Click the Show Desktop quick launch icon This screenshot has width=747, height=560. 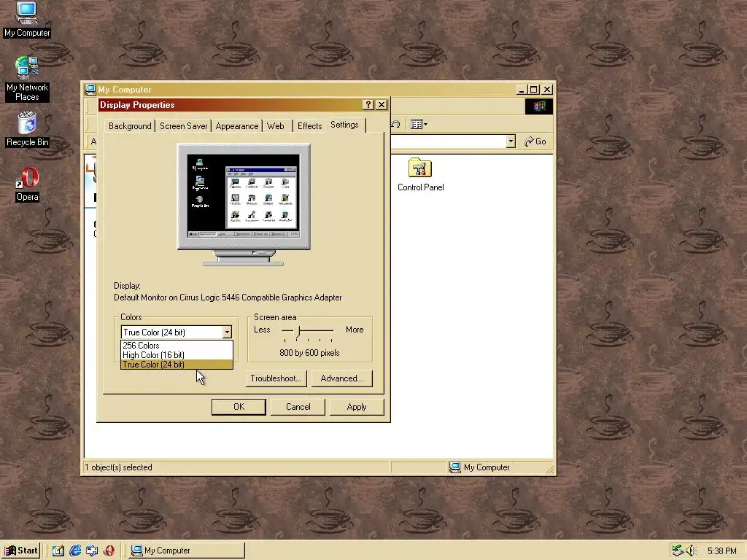tap(58, 551)
